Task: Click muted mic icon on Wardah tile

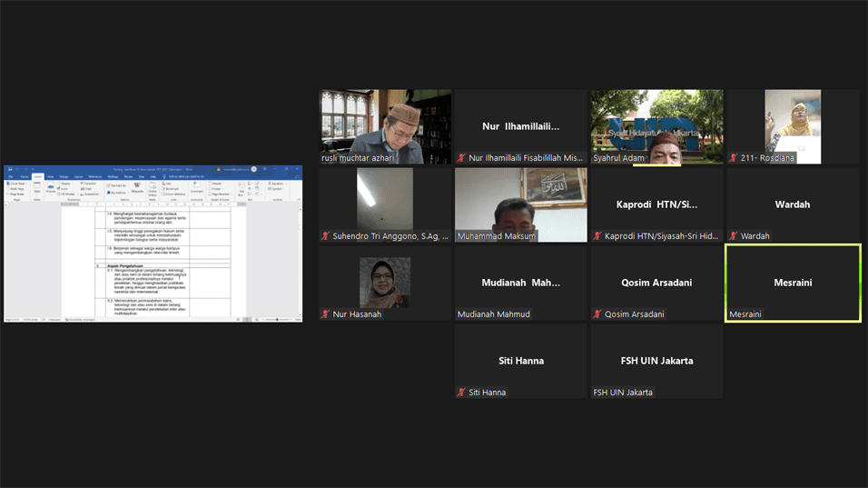Action: [x=735, y=236]
